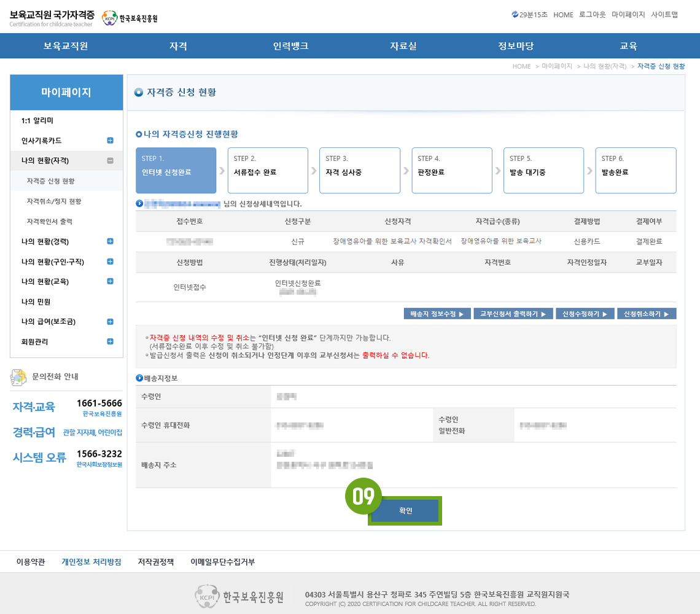Click the 문의전화 안내 phone icon

tap(19, 377)
